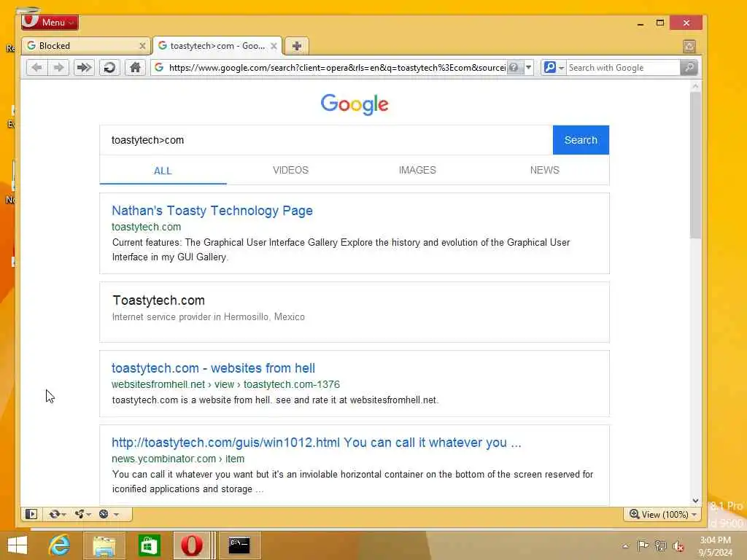Click the scrollbar down arrow
The width and height of the screenshot is (747, 560).
(x=695, y=501)
